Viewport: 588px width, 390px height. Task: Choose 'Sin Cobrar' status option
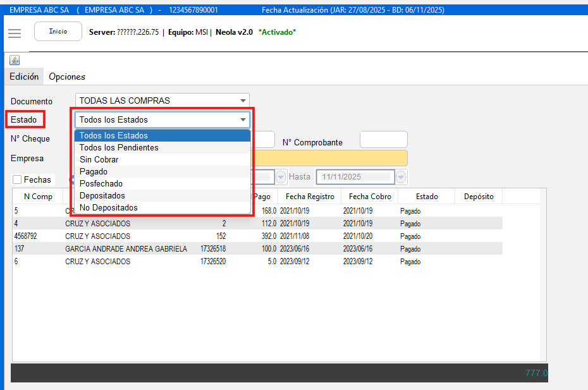99,159
